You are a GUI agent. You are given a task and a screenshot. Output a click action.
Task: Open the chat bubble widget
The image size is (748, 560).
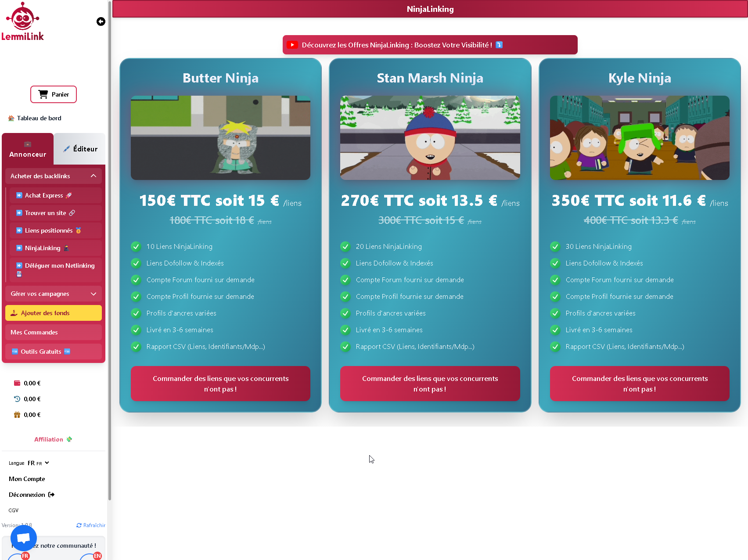coord(24,538)
